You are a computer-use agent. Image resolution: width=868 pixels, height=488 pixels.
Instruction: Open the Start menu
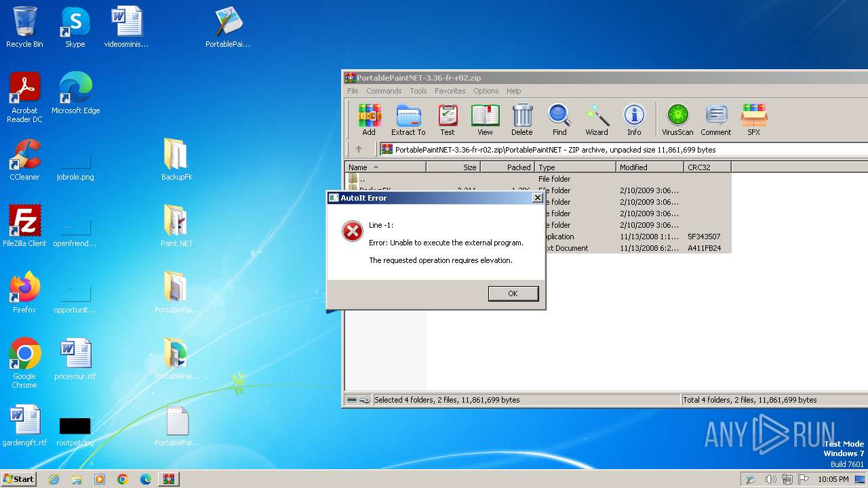(18, 479)
